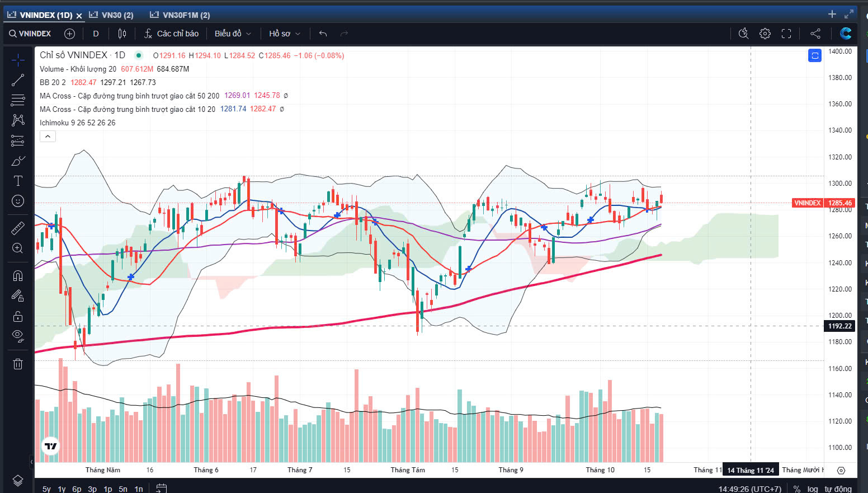Select the MA Cross 50 200 legend
Screen dimensions: 868x493
(x=129, y=96)
